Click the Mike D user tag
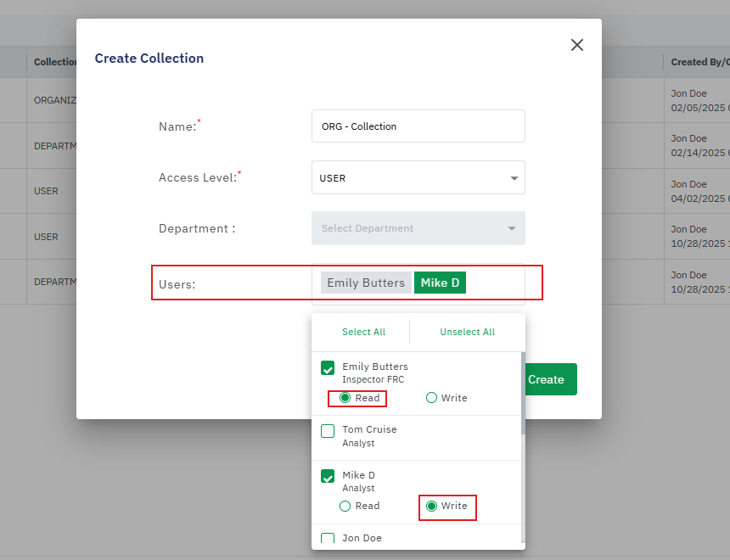730x560 pixels. [x=440, y=283]
